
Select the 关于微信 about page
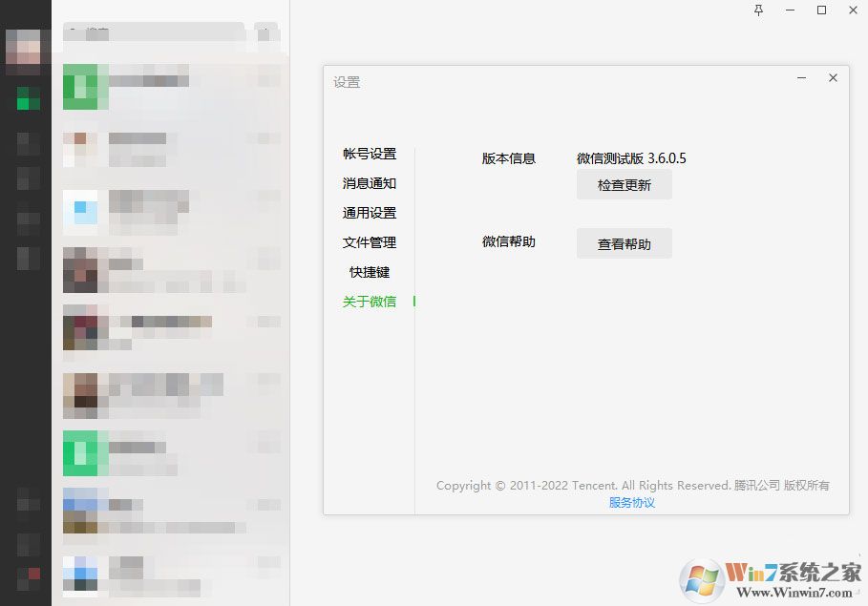click(368, 302)
